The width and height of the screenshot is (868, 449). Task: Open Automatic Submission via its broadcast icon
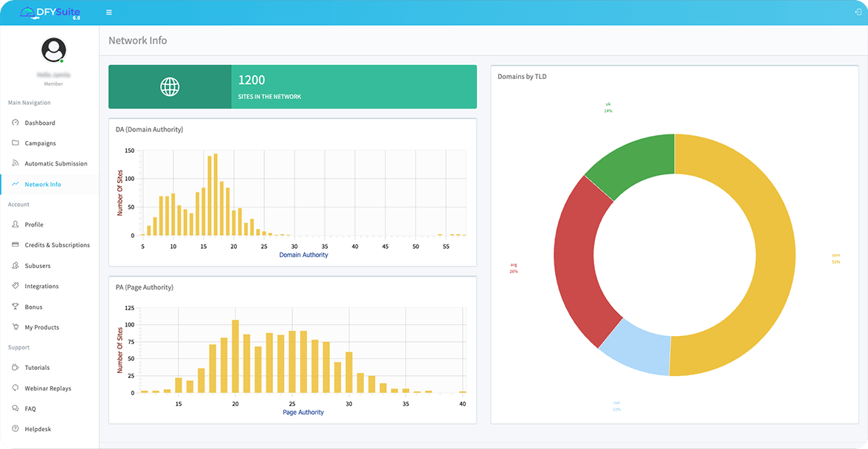tap(15, 163)
